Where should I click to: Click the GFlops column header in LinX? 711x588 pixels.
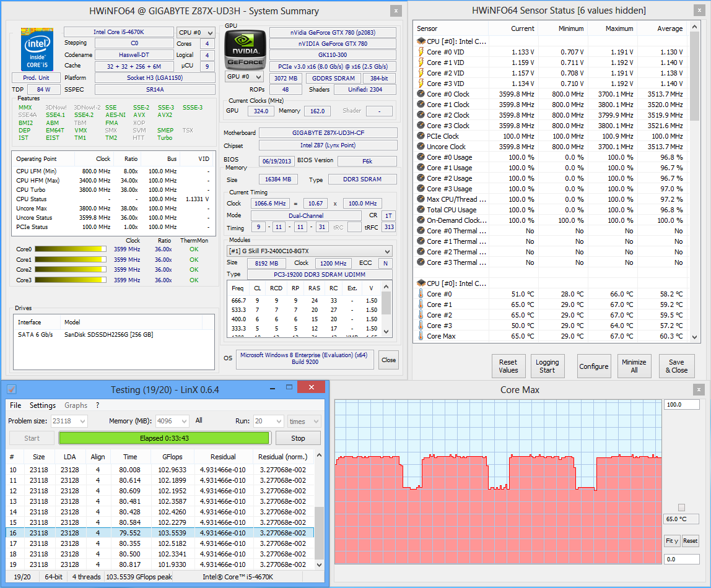[172, 457]
